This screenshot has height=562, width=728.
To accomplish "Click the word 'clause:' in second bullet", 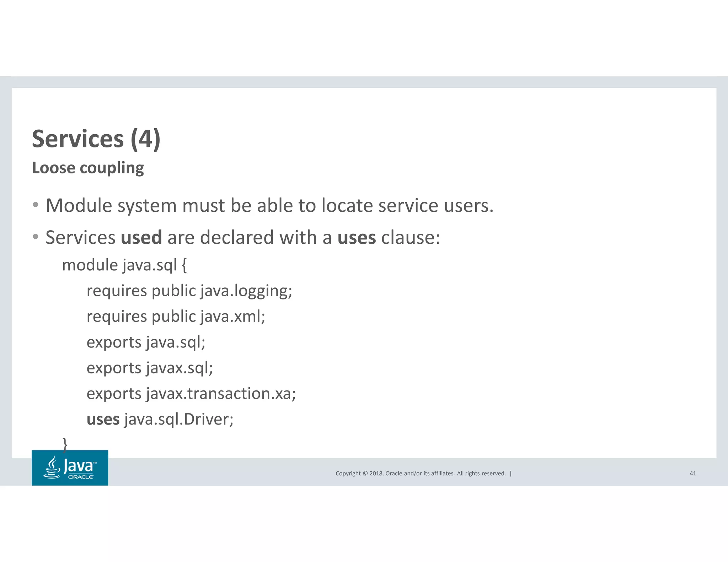I will pos(411,237).
